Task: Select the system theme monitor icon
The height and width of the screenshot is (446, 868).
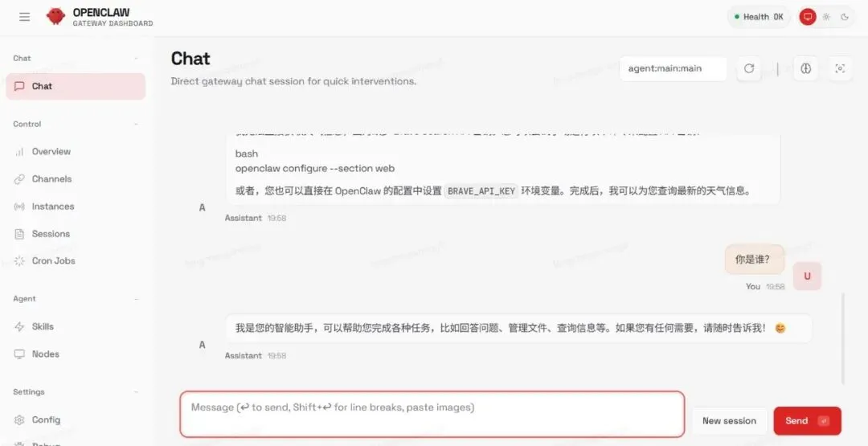Action: click(808, 17)
